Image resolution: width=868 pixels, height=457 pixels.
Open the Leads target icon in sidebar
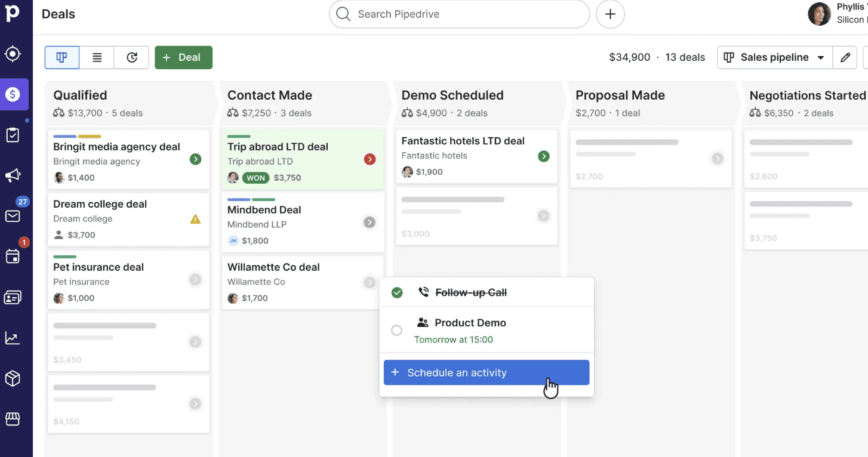coord(13,54)
